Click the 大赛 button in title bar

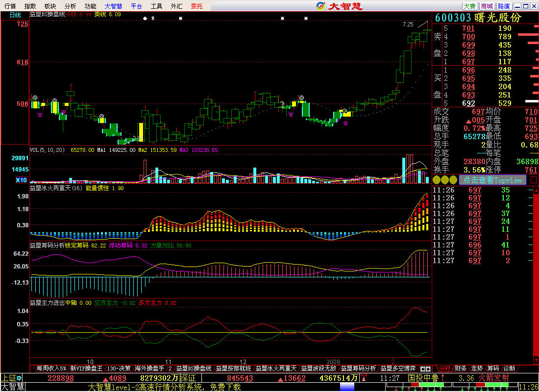(470, 6)
